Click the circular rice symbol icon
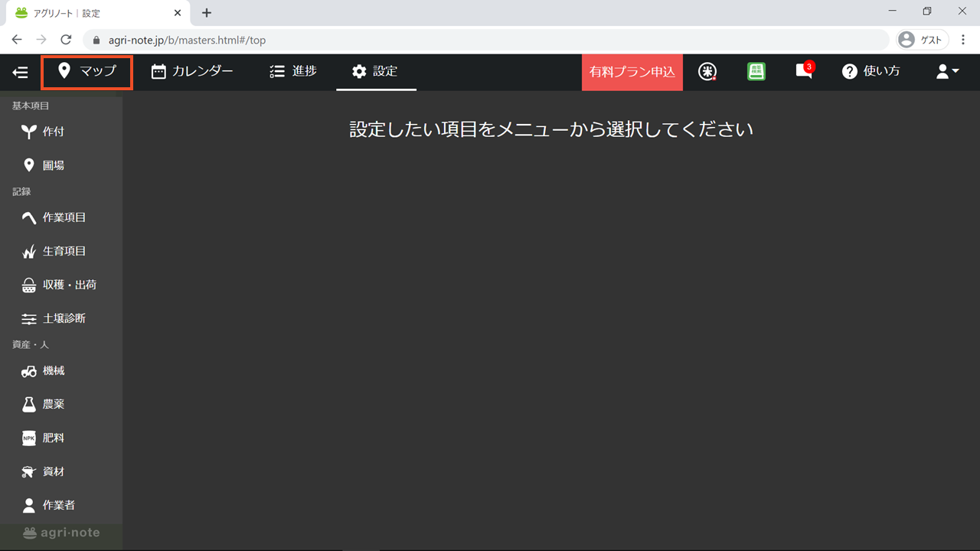 [x=708, y=72]
